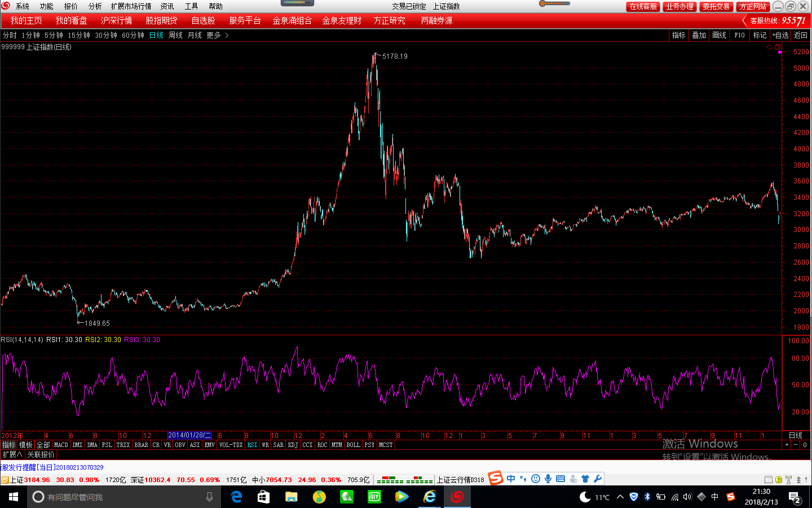Expand the 扩展 panel
The width and height of the screenshot is (812, 508).
(12, 454)
